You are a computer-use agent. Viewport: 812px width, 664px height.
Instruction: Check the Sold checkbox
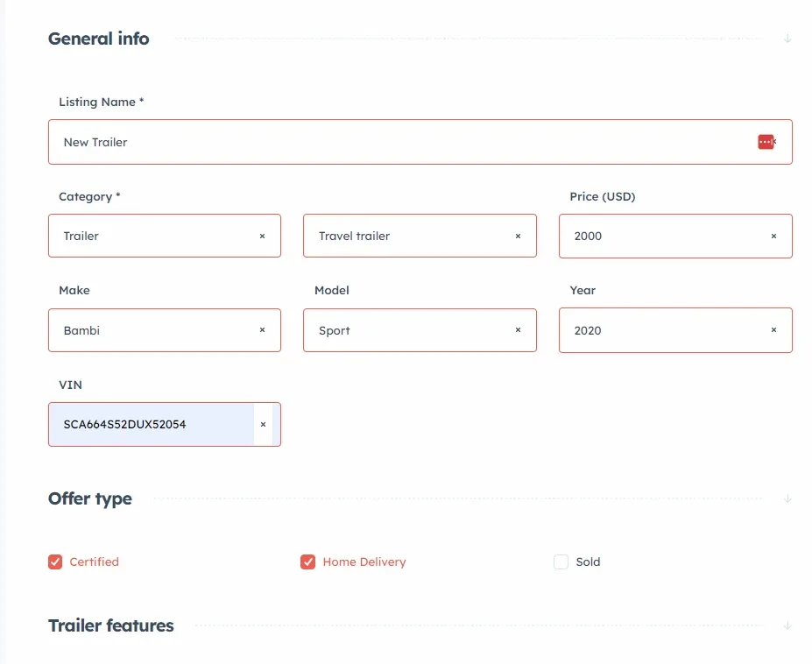561,562
